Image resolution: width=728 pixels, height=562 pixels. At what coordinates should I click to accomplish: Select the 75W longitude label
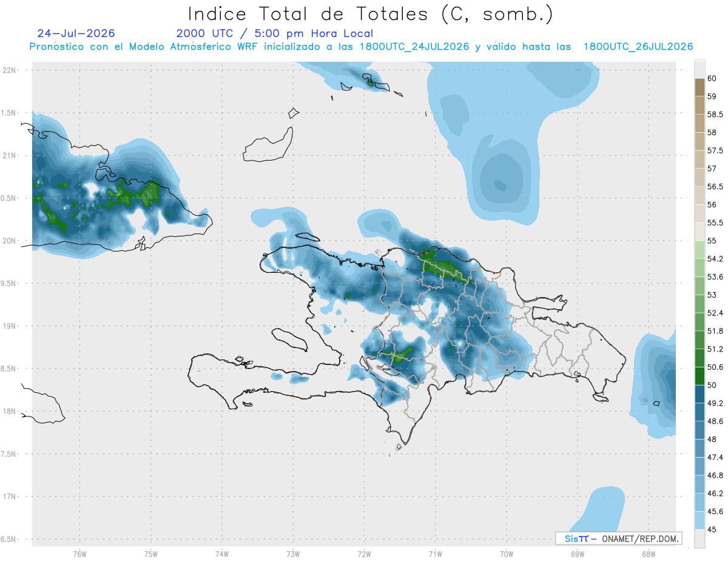(x=151, y=554)
